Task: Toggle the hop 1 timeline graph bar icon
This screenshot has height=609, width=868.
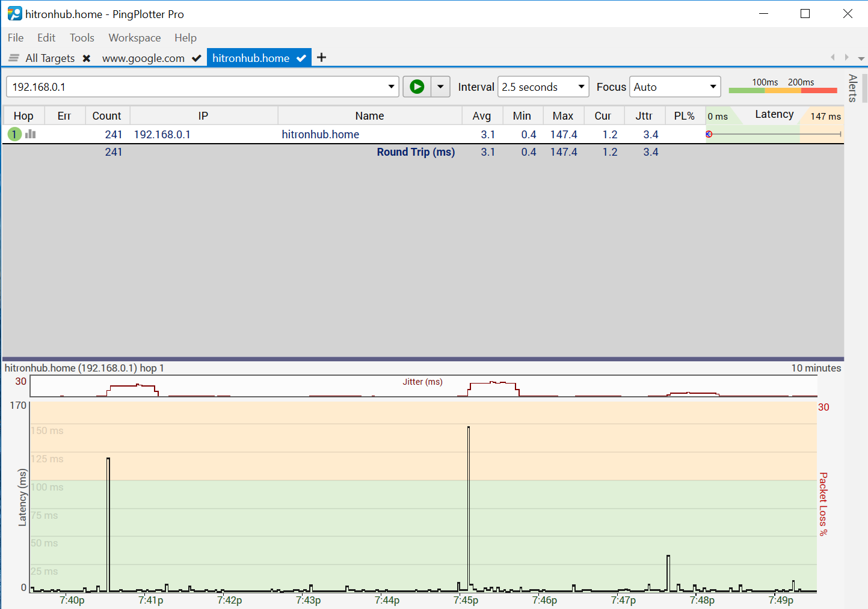Action: [x=31, y=134]
